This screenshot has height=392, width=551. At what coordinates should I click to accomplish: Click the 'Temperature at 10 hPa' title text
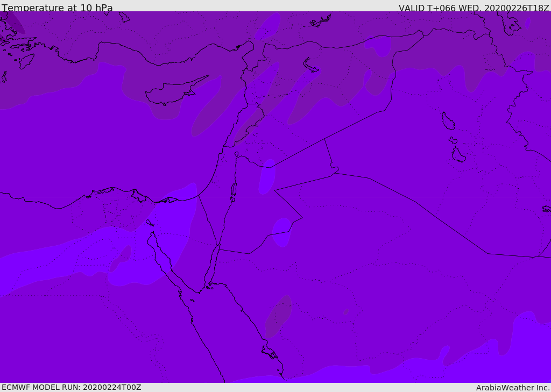(x=57, y=8)
